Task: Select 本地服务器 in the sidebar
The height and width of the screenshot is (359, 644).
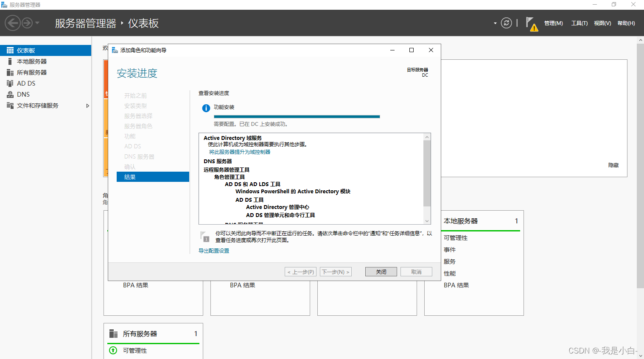Action: [45, 61]
